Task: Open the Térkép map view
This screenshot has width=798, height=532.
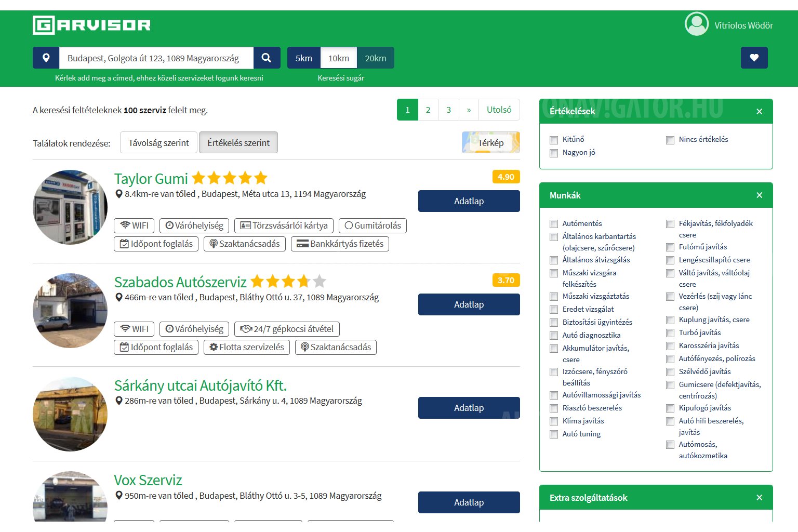Action: [x=490, y=142]
